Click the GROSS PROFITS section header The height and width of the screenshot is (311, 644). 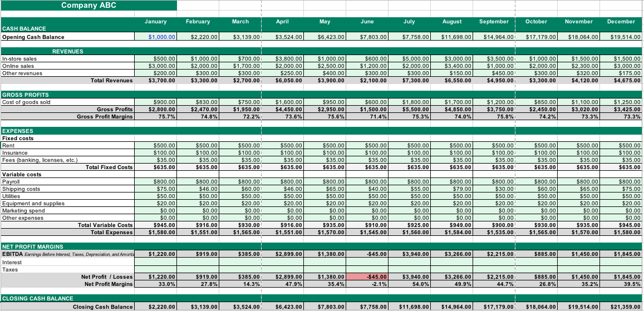(26, 95)
